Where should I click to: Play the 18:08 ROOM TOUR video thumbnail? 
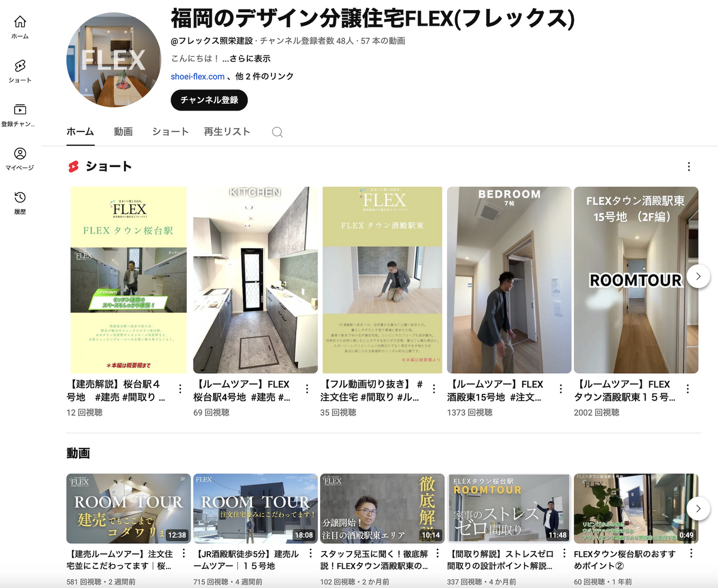pyautogui.click(x=255, y=508)
